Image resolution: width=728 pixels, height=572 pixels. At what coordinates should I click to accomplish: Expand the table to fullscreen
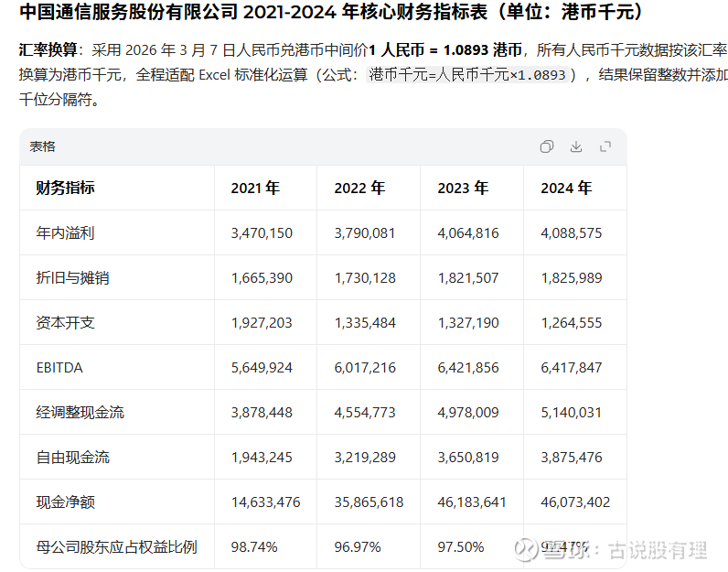tap(605, 146)
